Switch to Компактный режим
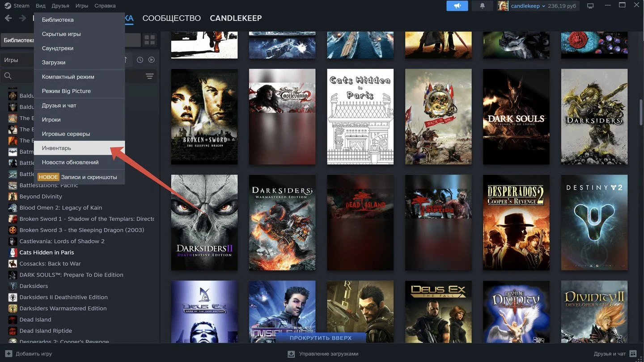 point(79,77)
